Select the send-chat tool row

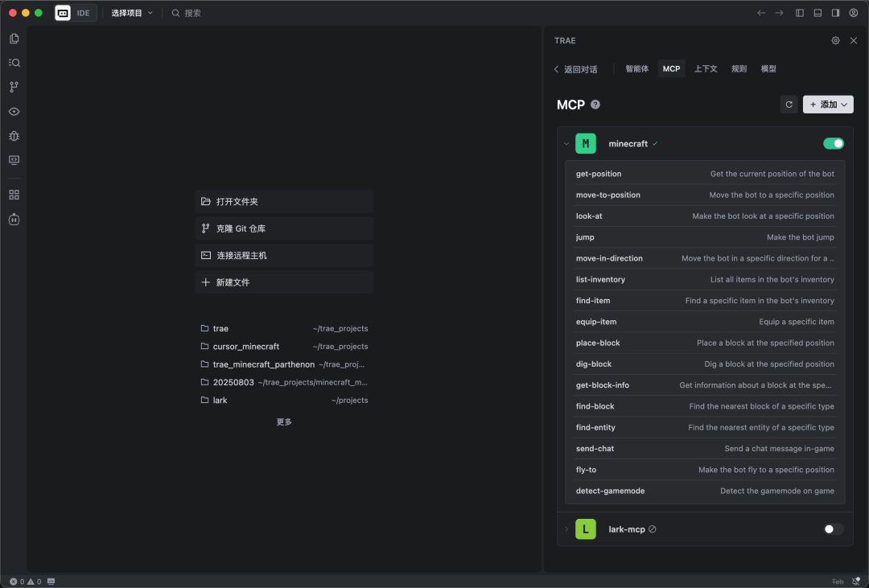(705, 448)
